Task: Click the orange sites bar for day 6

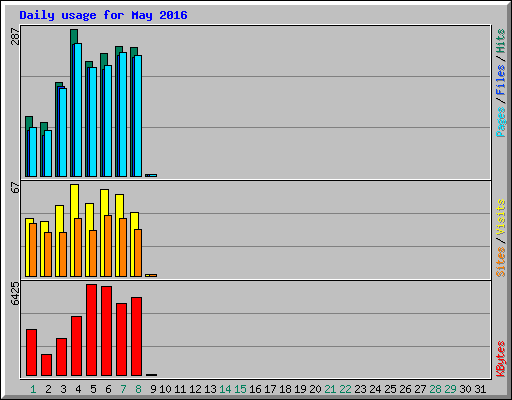Action: (x=108, y=246)
